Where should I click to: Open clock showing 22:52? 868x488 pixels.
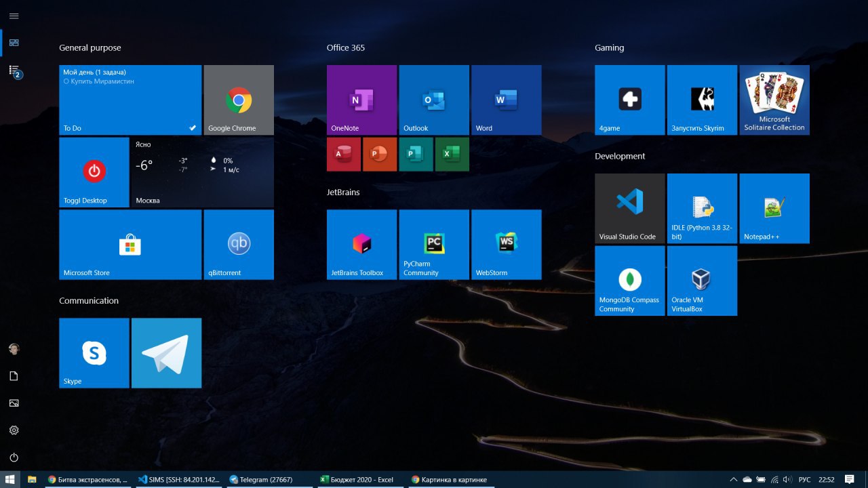827,479
